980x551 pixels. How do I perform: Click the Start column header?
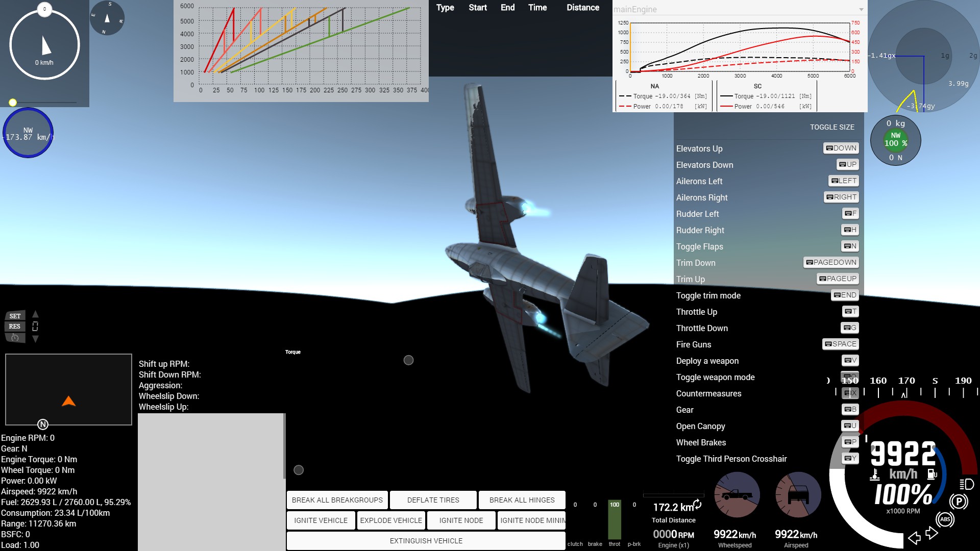click(478, 8)
